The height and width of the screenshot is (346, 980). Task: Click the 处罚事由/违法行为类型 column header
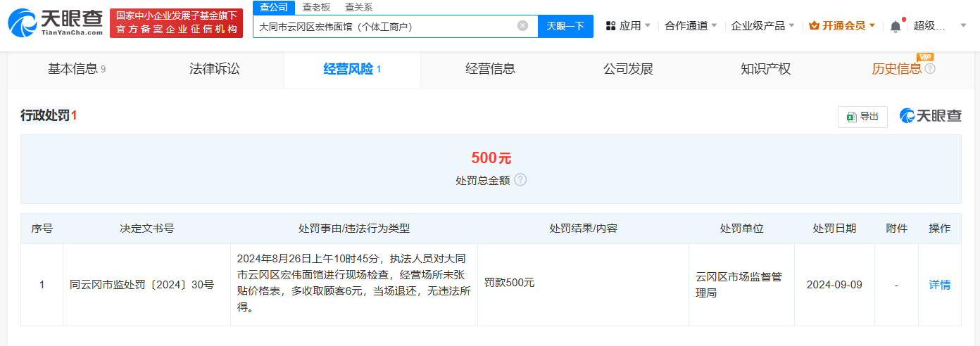(354, 229)
